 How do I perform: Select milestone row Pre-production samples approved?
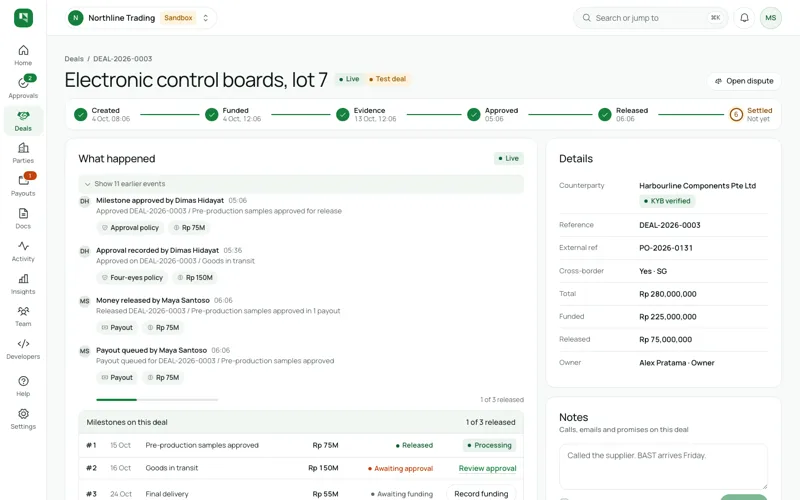click(x=301, y=445)
